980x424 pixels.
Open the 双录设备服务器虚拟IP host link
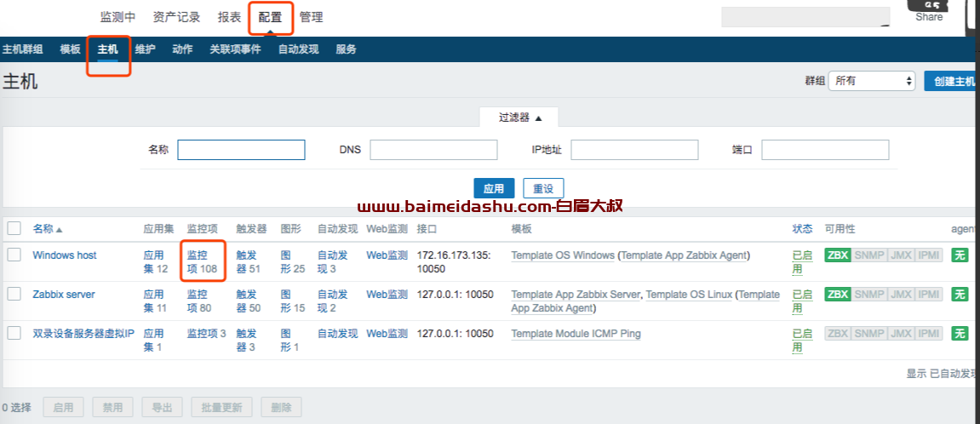pos(83,334)
